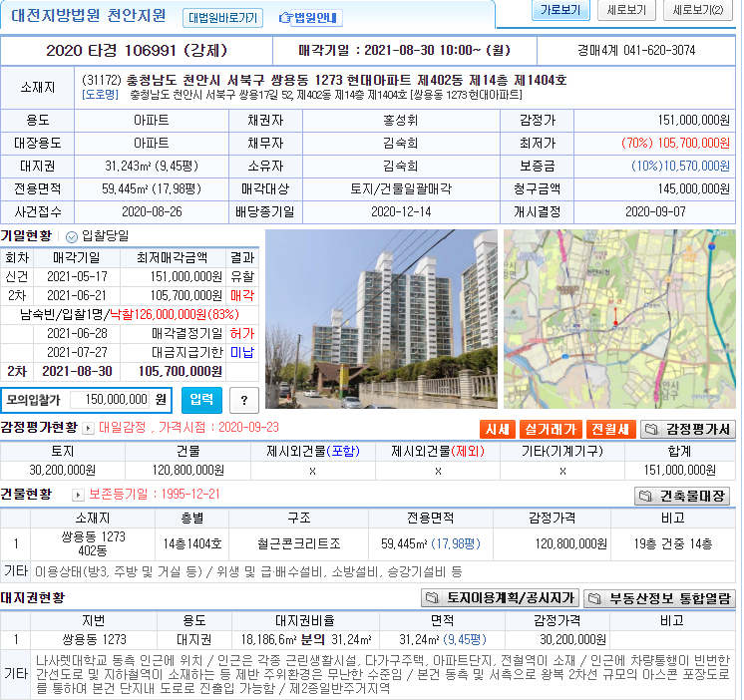Switch to the 세로보기 view tab

point(626,10)
